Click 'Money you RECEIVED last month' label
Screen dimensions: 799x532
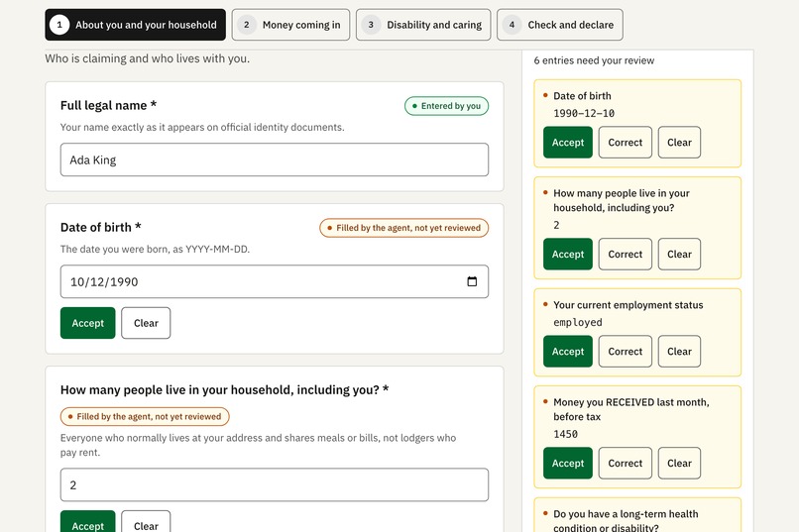[631, 409]
